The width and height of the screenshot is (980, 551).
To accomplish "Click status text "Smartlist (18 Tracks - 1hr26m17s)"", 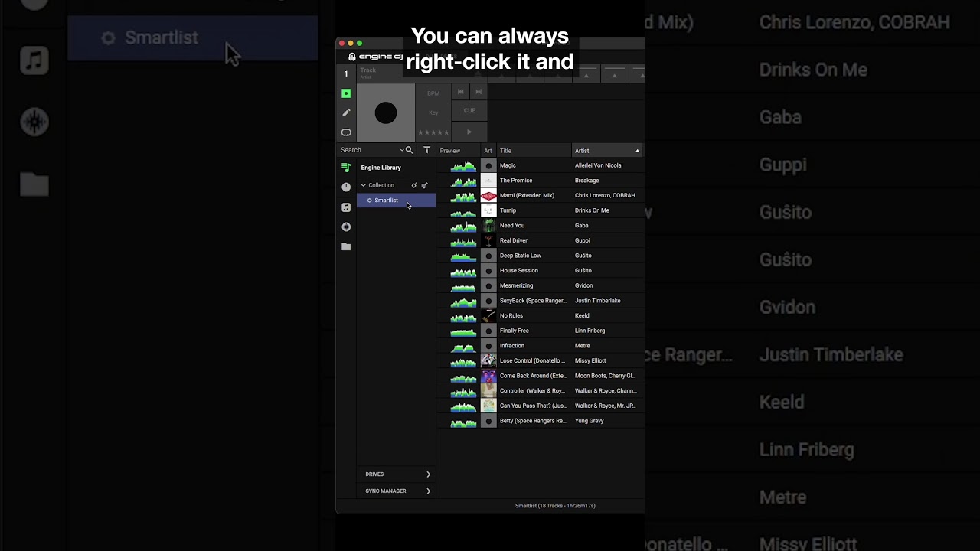I will pyautogui.click(x=555, y=506).
